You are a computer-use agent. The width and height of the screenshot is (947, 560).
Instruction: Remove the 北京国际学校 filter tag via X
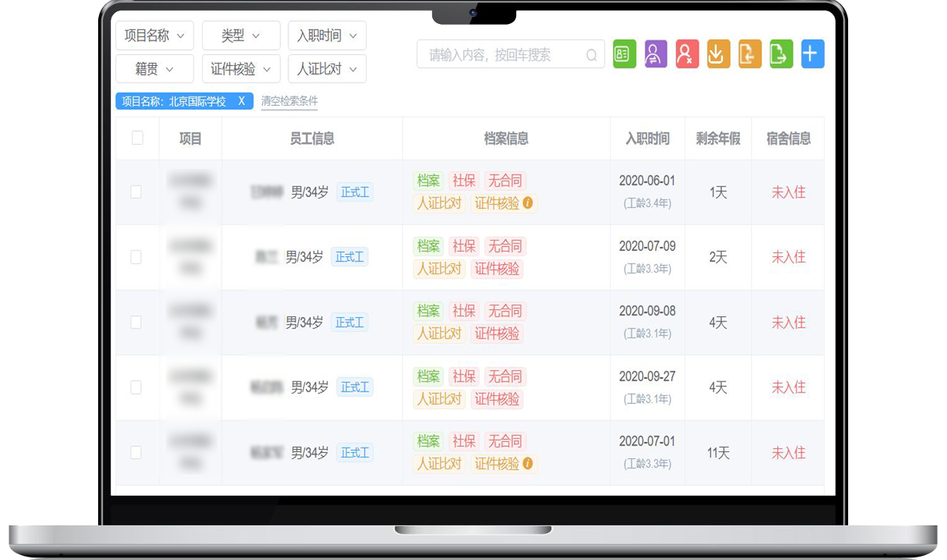[242, 101]
